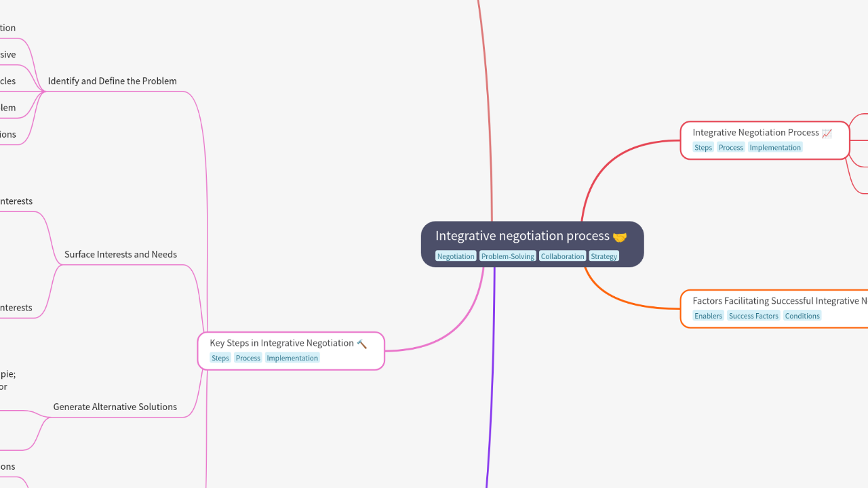This screenshot has height=488, width=868.
Task: Select the Factors Facilitating Successful Integrative node
Action: [x=774, y=308]
